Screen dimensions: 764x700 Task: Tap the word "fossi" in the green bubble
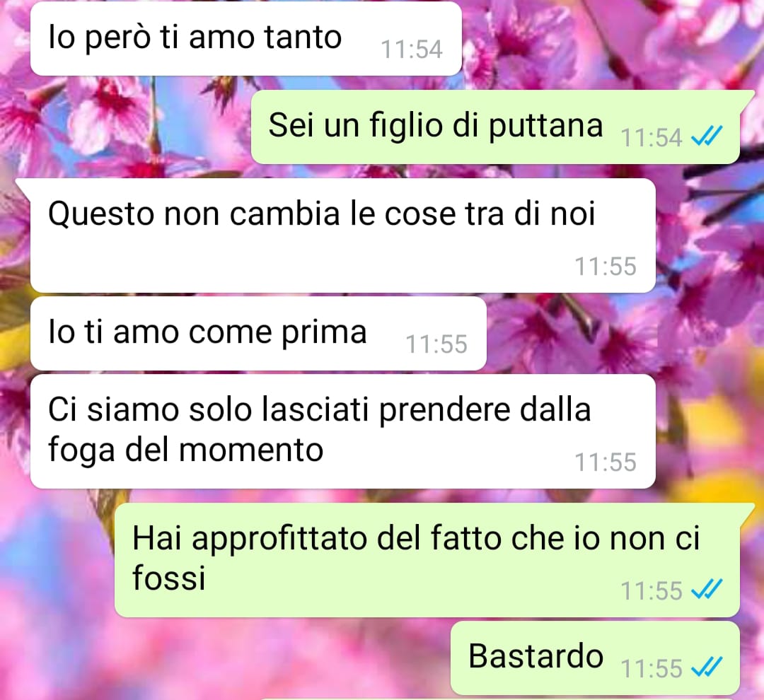tap(169, 578)
